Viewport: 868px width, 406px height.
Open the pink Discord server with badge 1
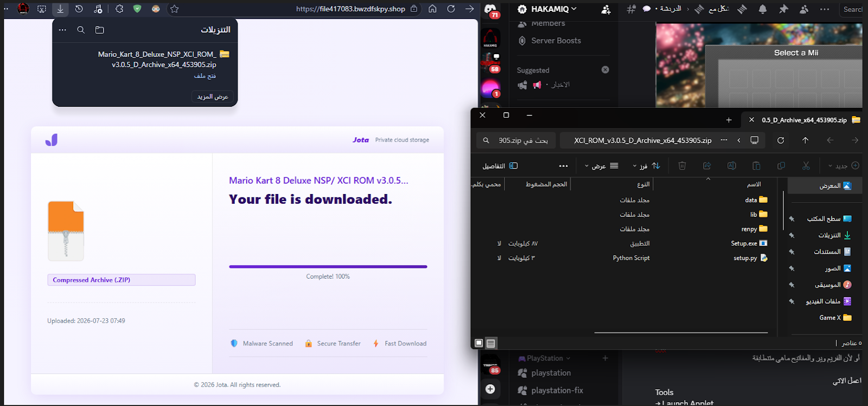tap(490, 88)
